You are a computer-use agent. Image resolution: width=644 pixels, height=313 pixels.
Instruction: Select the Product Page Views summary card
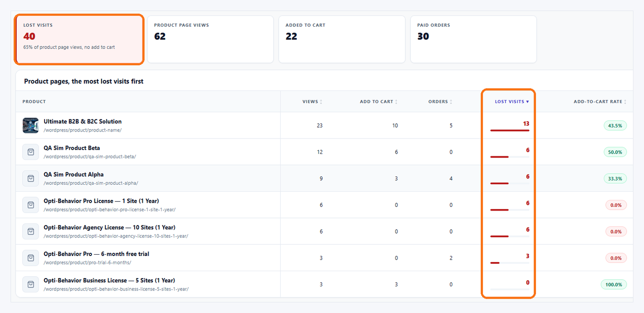pos(210,39)
